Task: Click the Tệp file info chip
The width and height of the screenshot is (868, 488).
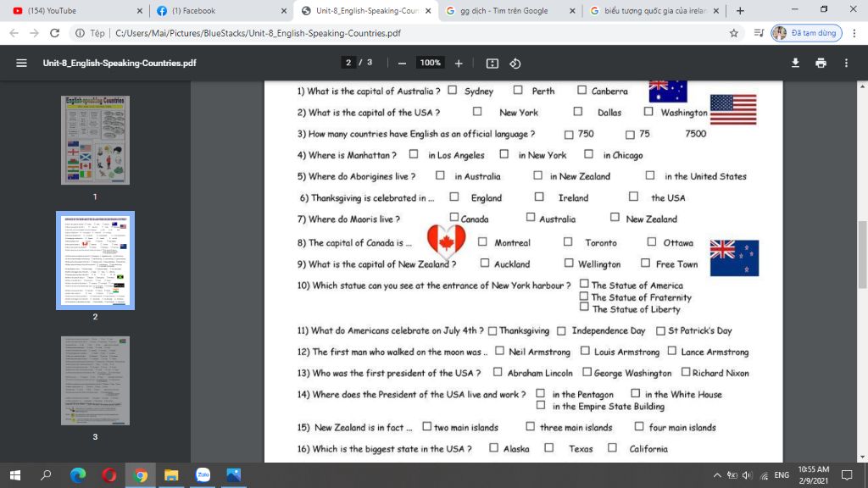Action: pos(91,33)
